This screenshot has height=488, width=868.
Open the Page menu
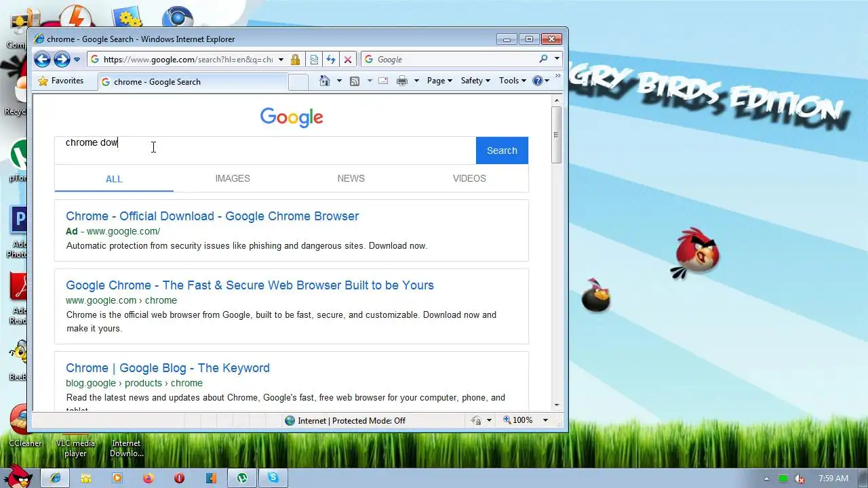pyautogui.click(x=439, y=81)
